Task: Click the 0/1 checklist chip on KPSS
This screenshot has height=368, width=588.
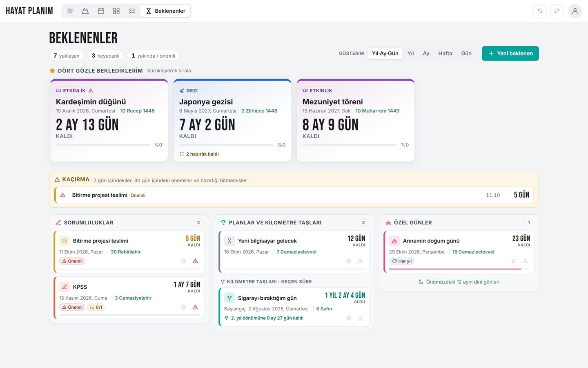Action: click(x=96, y=307)
